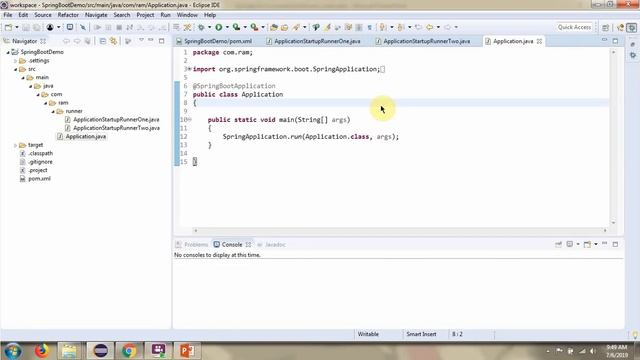Click the Coverage run toolbar icon
This screenshot has width=640, height=360.
coord(236,27)
